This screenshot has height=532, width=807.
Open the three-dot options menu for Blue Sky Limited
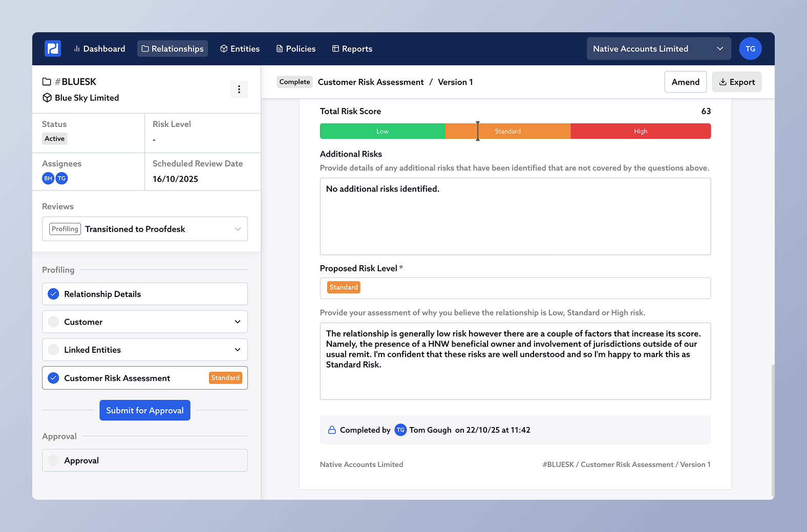(x=239, y=89)
